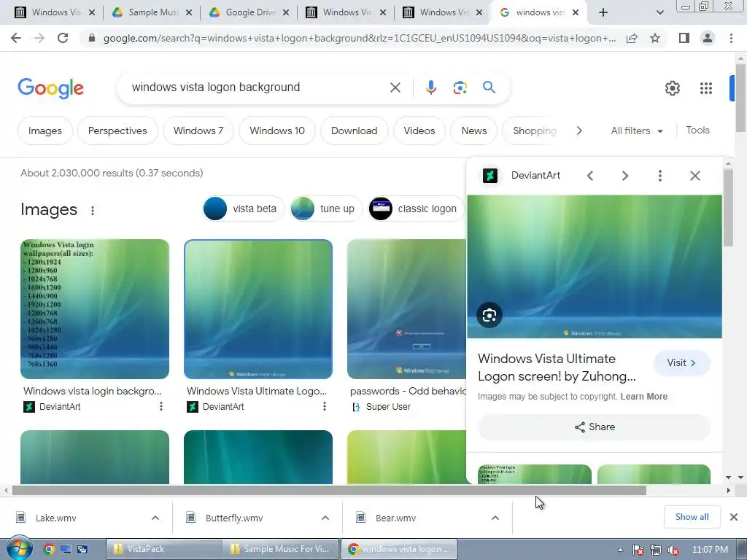Expand options for Bear.wmv download

pyautogui.click(x=495, y=518)
